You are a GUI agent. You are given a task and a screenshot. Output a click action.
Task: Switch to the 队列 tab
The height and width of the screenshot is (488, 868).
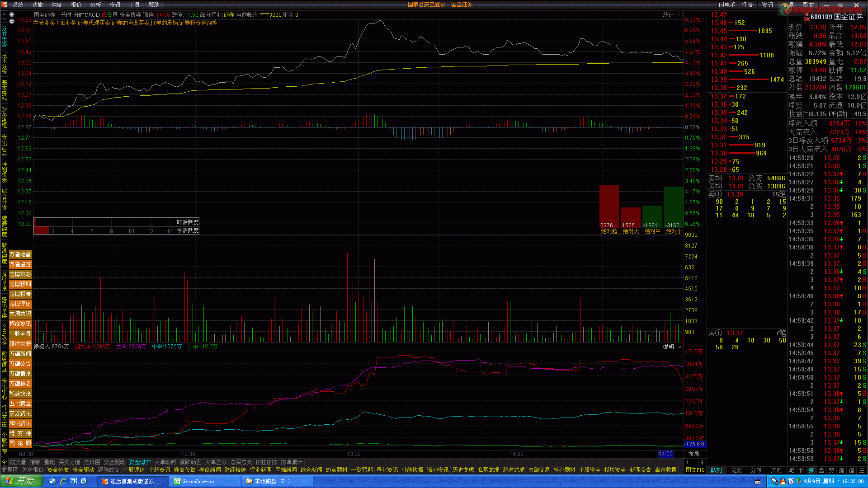pyautogui.click(x=716, y=470)
